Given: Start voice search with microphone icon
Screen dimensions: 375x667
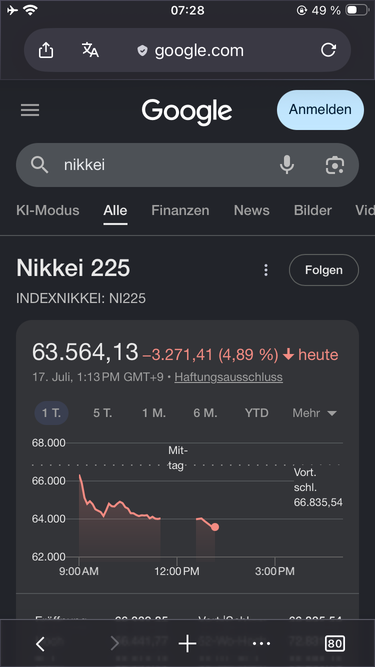Looking at the screenshot, I should pyautogui.click(x=287, y=165).
